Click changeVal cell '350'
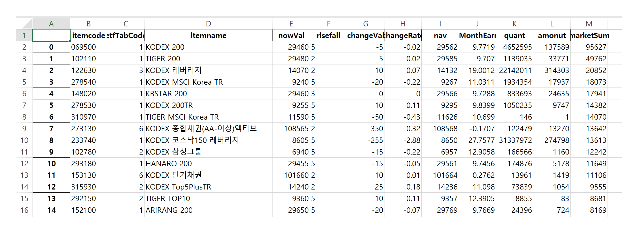This screenshot has height=233, width=644. pyautogui.click(x=366, y=129)
